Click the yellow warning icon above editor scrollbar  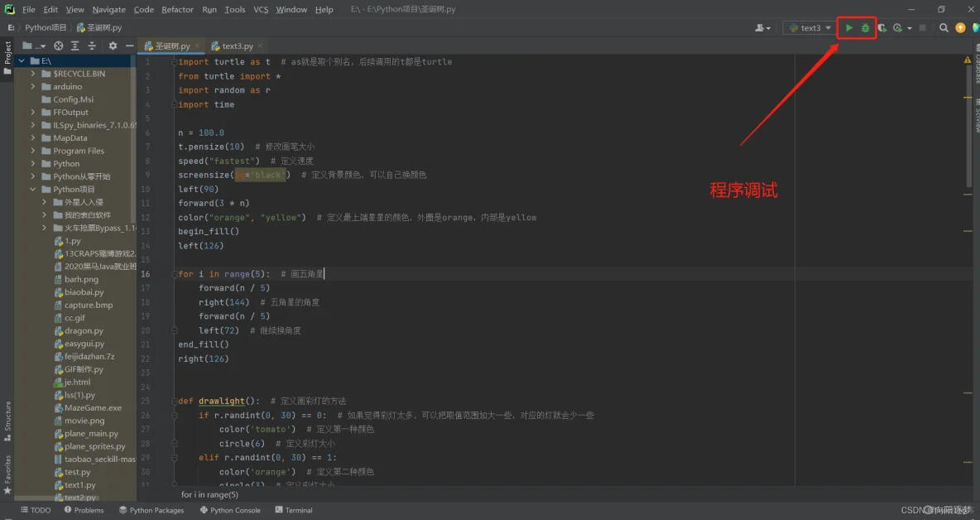coord(968,60)
